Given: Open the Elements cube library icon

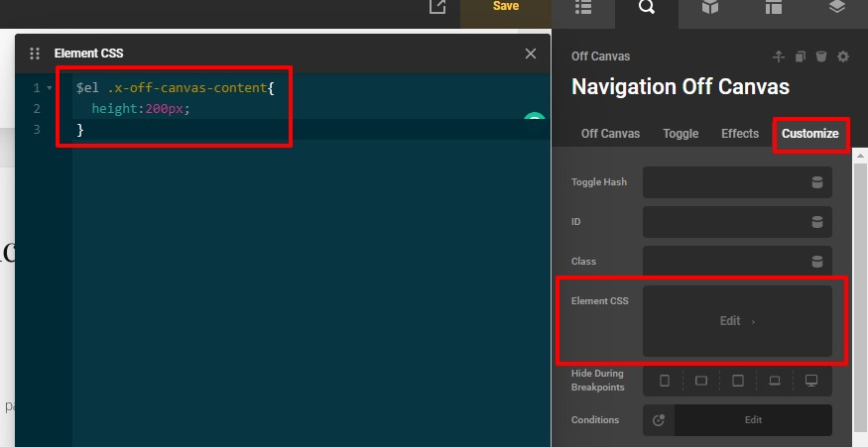Looking at the screenshot, I should tap(710, 7).
